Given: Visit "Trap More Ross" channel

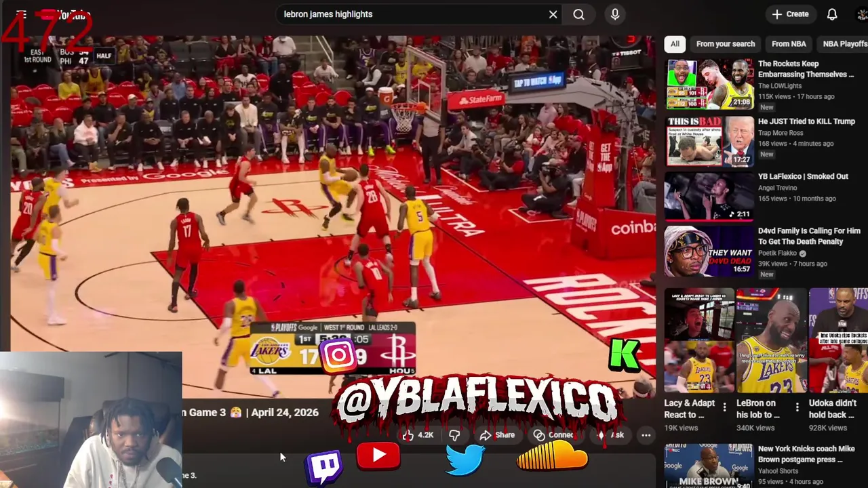Looking at the screenshot, I should [x=781, y=133].
